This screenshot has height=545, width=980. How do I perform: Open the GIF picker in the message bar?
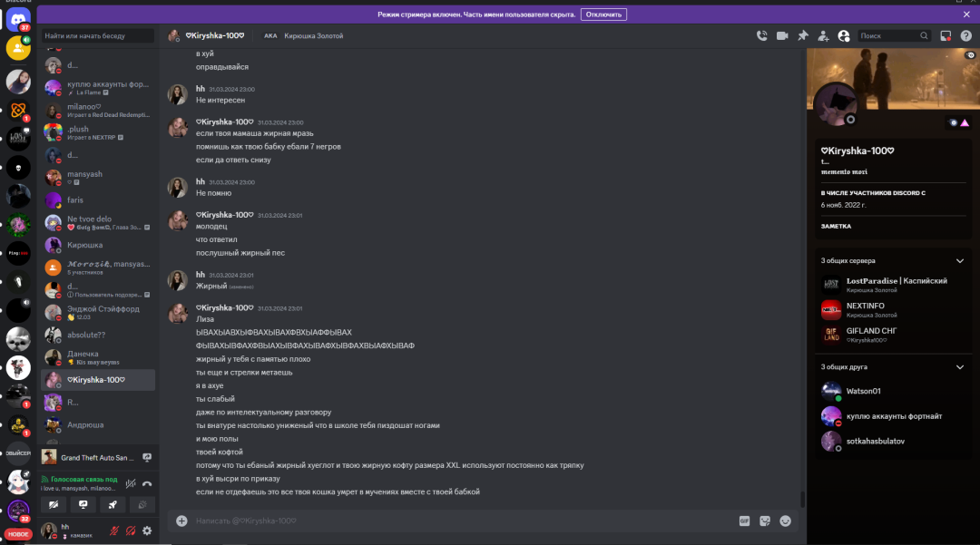[x=744, y=521]
